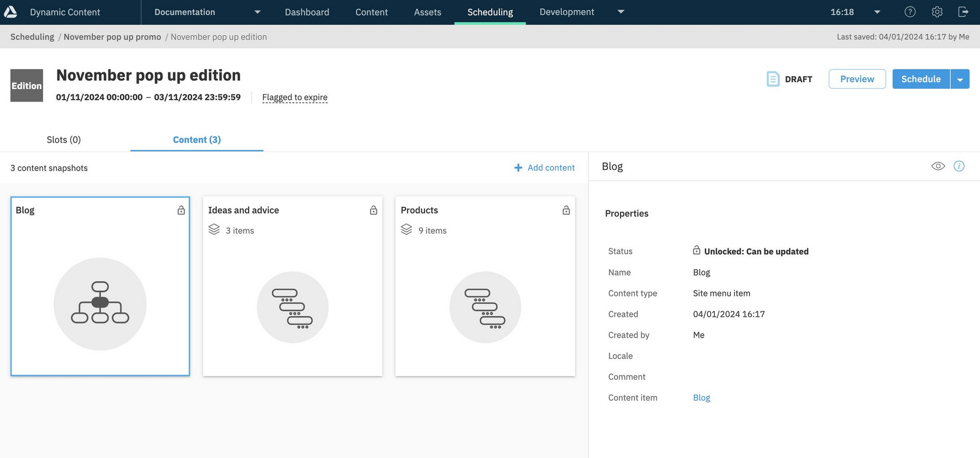The width and height of the screenshot is (980, 458).
Task: Click the lock icon on Blog card
Action: (181, 211)
